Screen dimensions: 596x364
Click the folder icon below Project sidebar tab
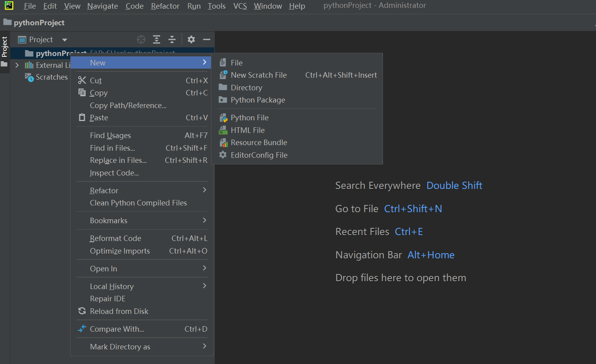click(x=4, y=64)
